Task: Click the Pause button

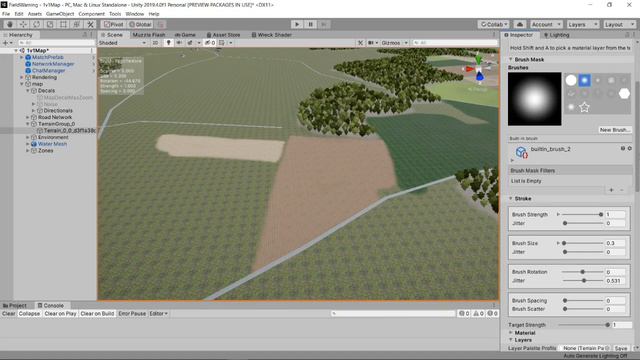Action: [310, 24]
